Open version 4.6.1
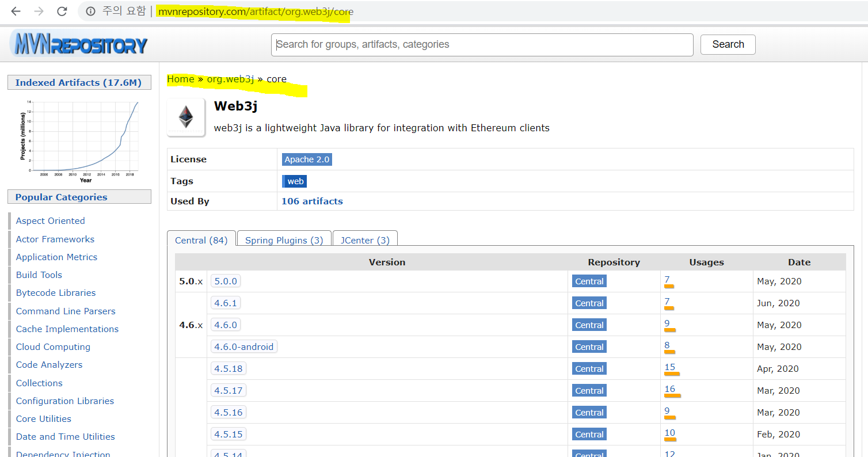868x457 pixels. 226,303
